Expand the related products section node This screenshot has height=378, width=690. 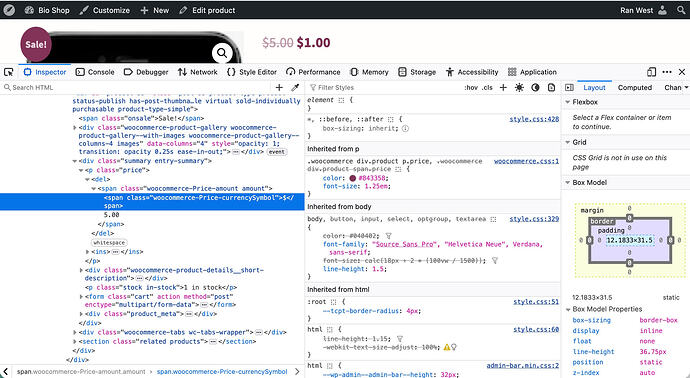(x=75, y=341)
